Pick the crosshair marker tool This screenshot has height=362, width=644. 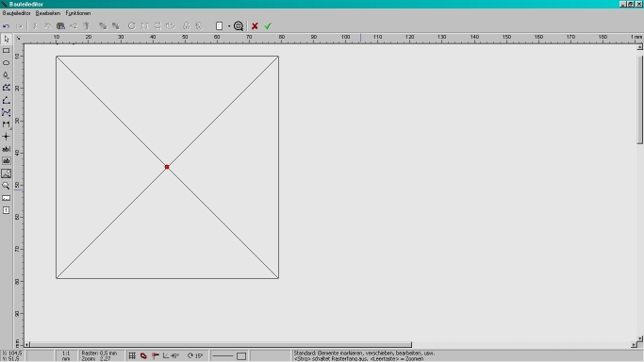point(7,137)
